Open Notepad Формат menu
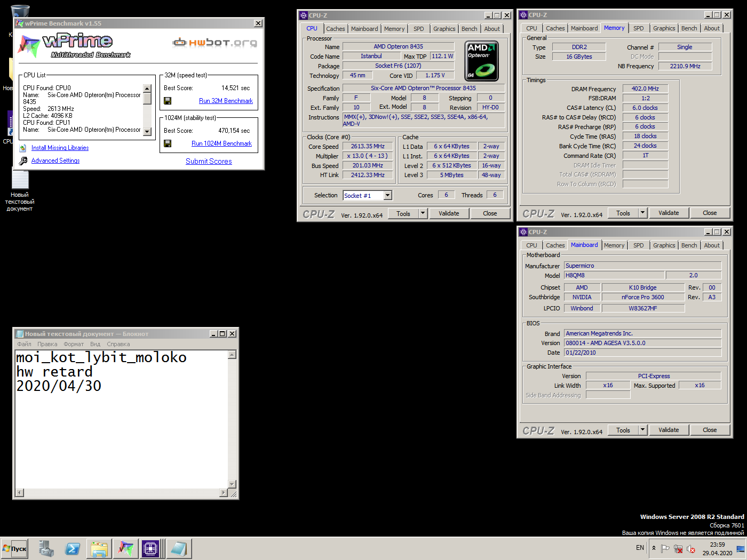747x560 pixels. coord(74,344)
